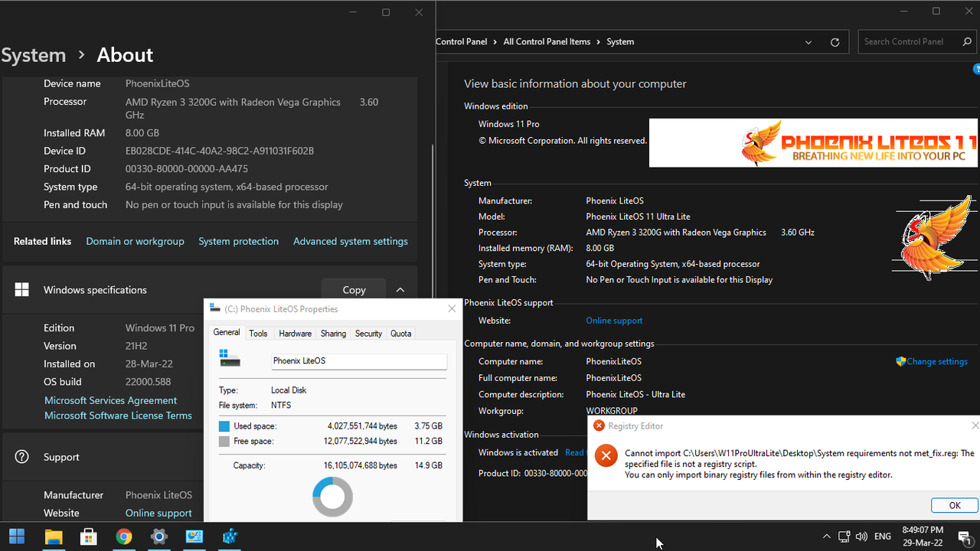Open System protection link
Screen dimensions: 980x551
(238, 241)
